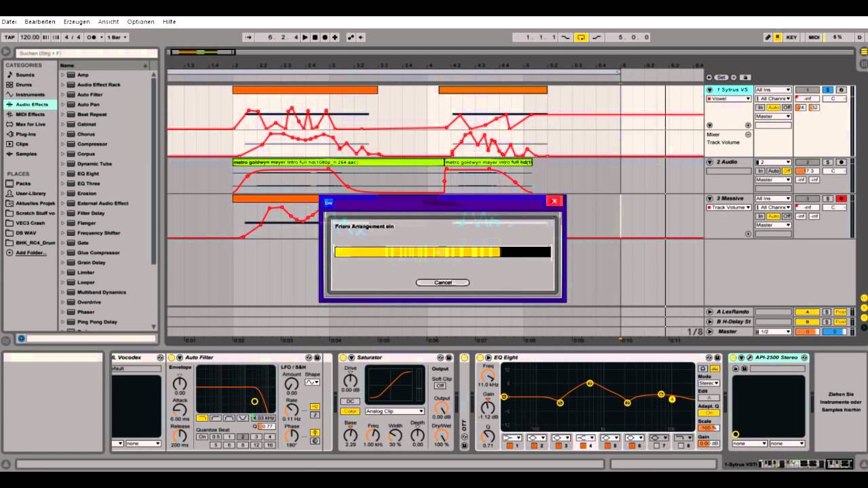Solo the 1 Sytrus VS track
Image resolution: width=868 pixels, height=488 pixels.
pyautogui.click(x=827, y=89)
